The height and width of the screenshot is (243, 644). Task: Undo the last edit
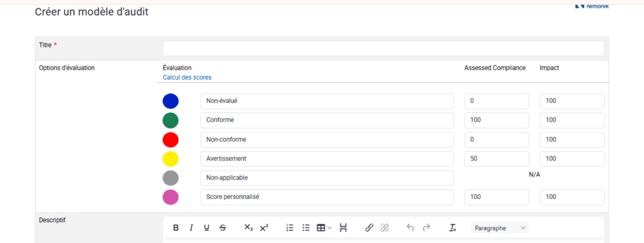point(410,228)
